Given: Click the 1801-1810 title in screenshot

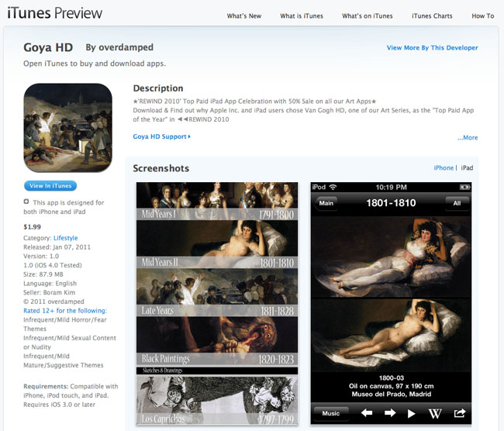Looking at the screenshot, I should click(x=391, y=203).
